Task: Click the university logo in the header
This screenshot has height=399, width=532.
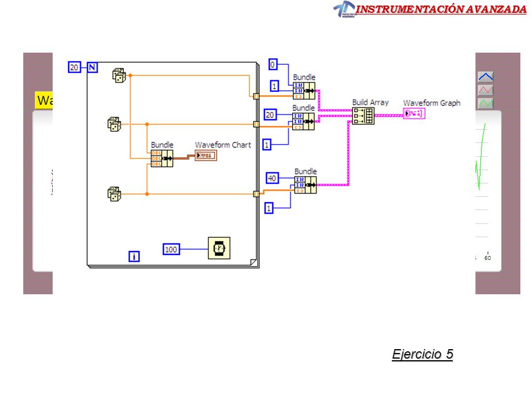Action: click(x=344, y=9)
